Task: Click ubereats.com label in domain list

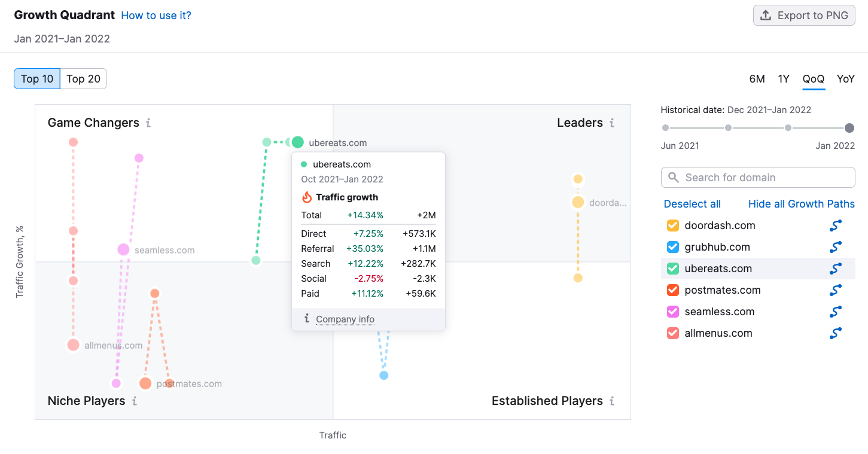Action: point(718,269)
